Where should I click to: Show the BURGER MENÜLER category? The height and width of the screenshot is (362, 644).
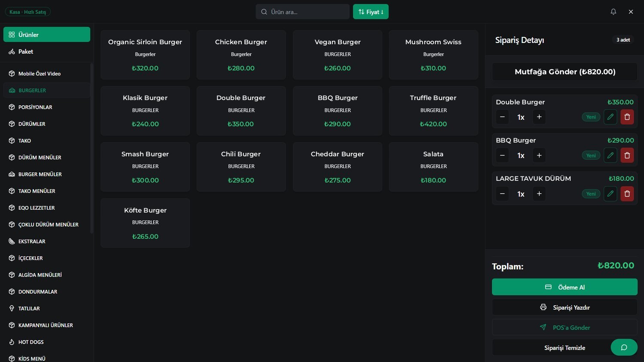(x=47, y=174)
